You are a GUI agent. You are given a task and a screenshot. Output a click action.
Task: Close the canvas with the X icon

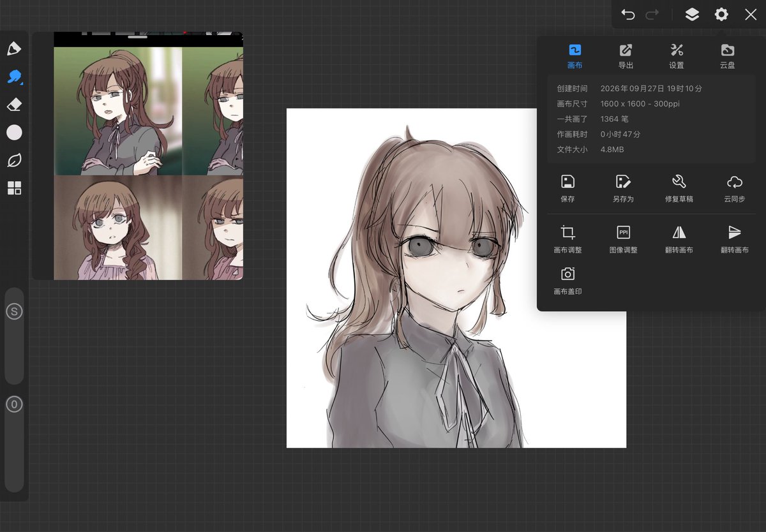(751, 14)
